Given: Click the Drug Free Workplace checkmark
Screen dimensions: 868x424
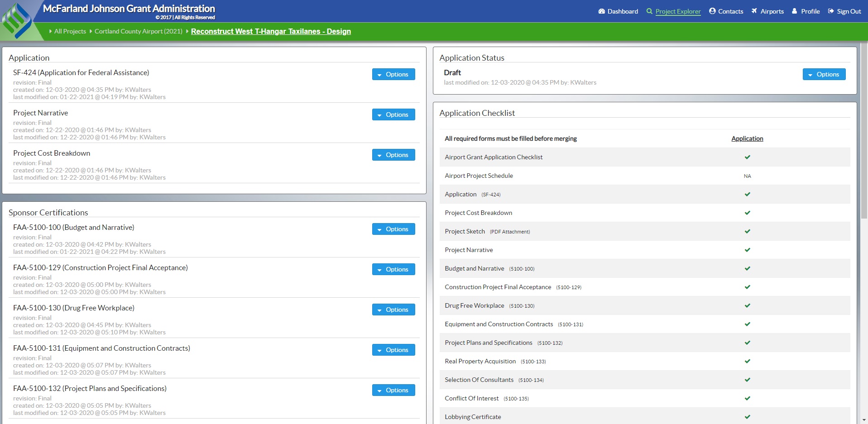Looking at the screenshot, I should pyautogui.click(x=747, y=305).
